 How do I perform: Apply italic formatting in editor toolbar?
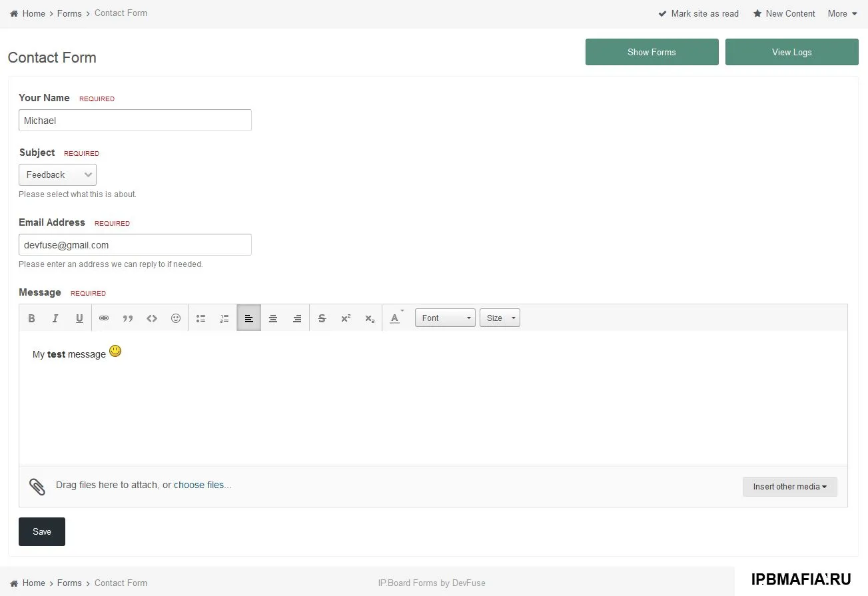[x=55, y=318]
